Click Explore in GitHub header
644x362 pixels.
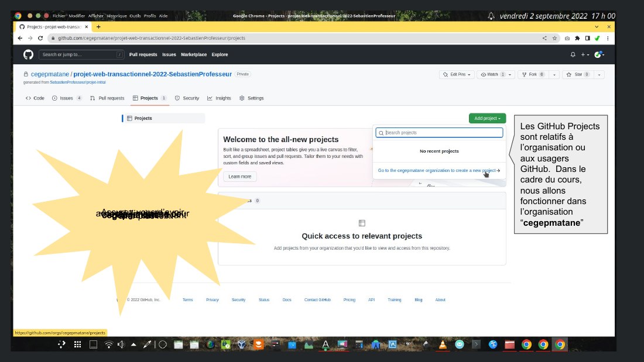click(220, 54)
